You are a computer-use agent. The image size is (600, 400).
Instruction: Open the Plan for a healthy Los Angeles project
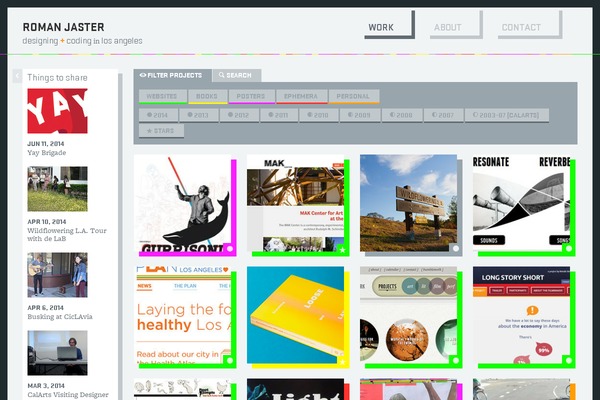click(x=183, y=315)
